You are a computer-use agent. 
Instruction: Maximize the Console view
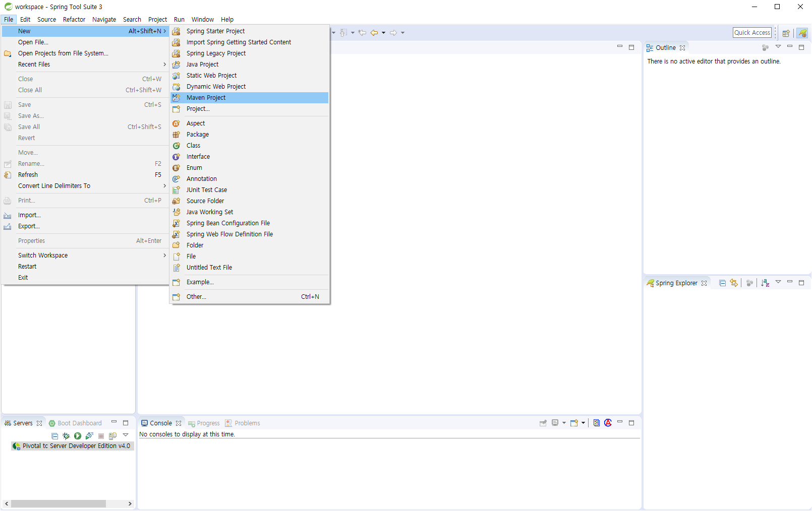(631, 423)
